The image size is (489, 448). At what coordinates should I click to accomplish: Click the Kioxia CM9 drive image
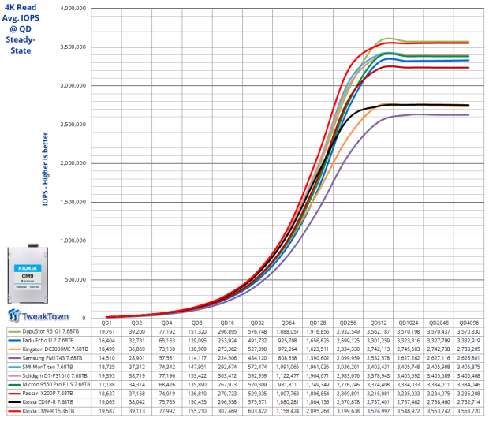coord(28,274)
